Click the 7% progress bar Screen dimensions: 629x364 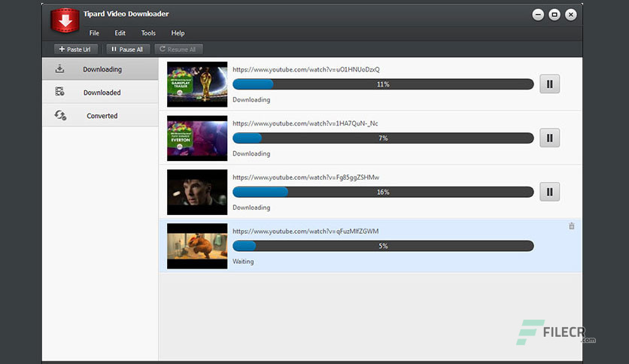[383, 138]
